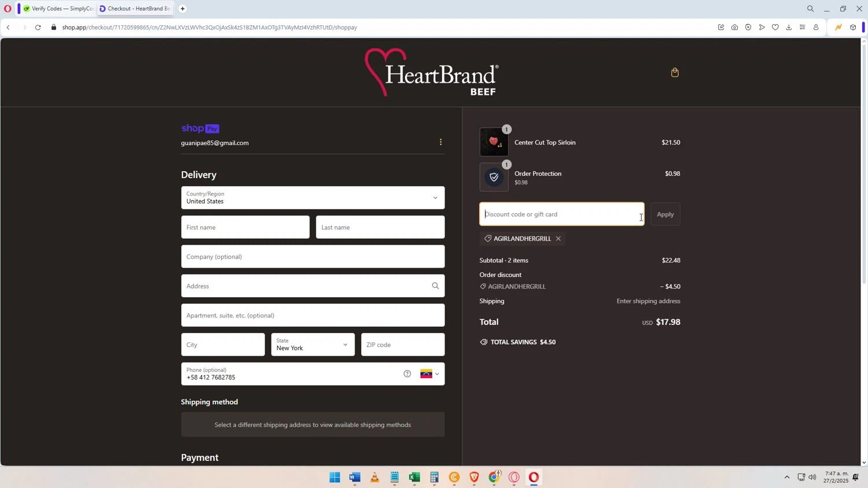The height and width of the screenshot is (488, 868).
Task: Click the Order Protection shield thumbnail
Action: click(x=494, y=177)
